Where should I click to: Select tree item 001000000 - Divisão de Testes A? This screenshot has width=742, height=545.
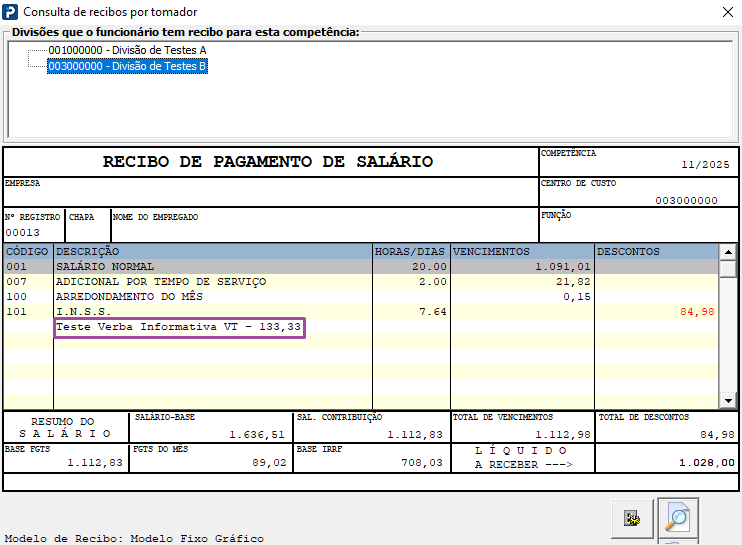tap(127, 50)
